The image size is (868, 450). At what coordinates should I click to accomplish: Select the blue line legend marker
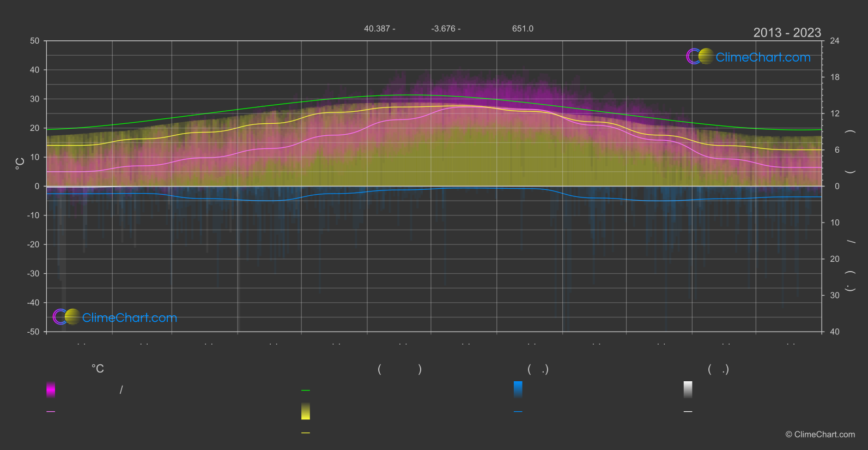tap(518, 412)
